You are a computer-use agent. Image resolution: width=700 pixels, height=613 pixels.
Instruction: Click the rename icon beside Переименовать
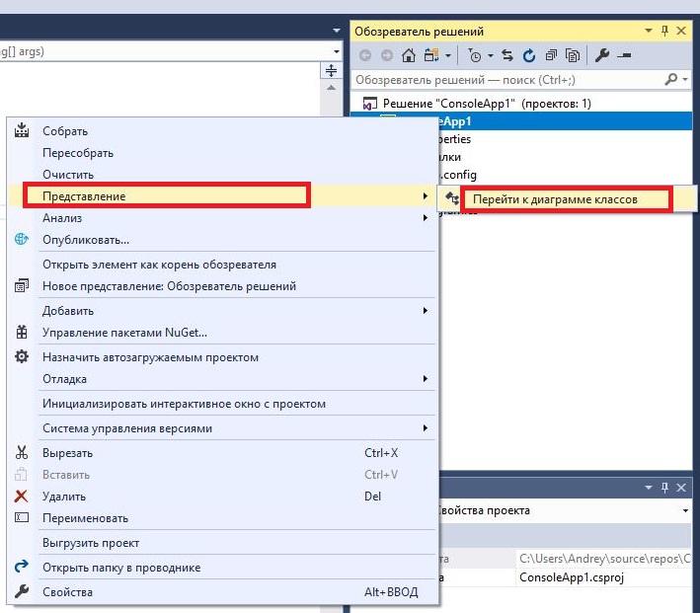coord(22,517)
